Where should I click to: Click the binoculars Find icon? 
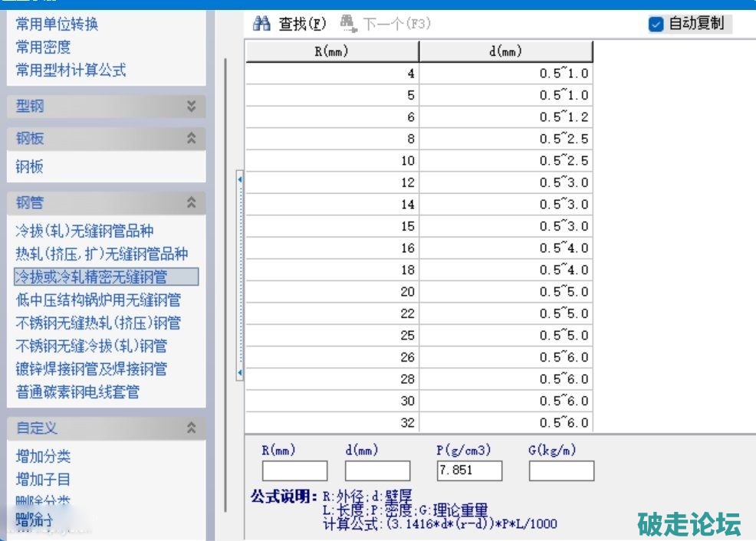click(x=262, y=24)
